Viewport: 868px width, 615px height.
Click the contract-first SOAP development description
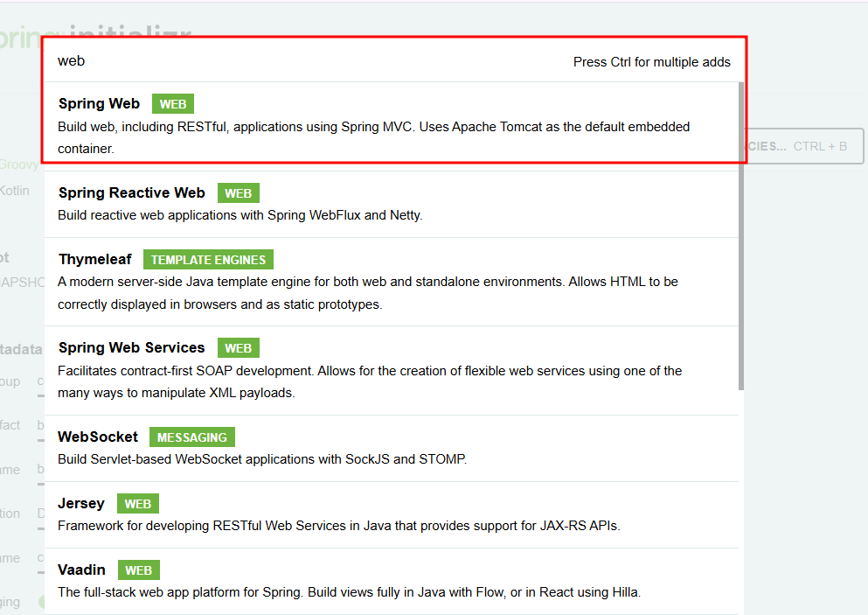tap(370, 381)
